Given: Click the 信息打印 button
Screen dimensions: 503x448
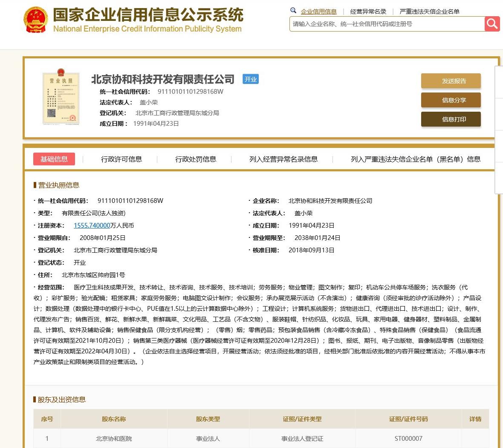Looking at the screenshot, I should tap(451, 119).
